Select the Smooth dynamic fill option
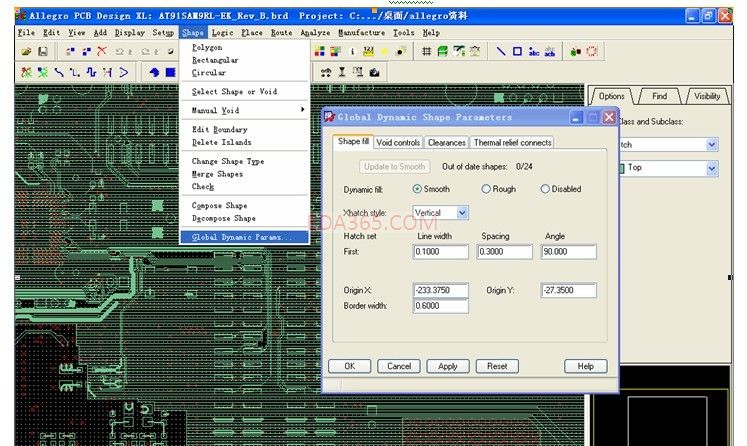Image resolution: width=747 pixels, height=446 pixels. pos(418,189)
